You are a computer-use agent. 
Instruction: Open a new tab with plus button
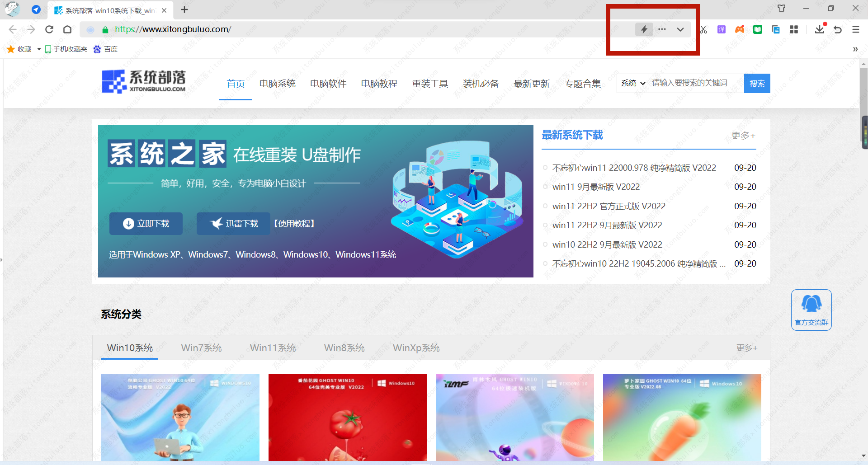tap(184, 9)
